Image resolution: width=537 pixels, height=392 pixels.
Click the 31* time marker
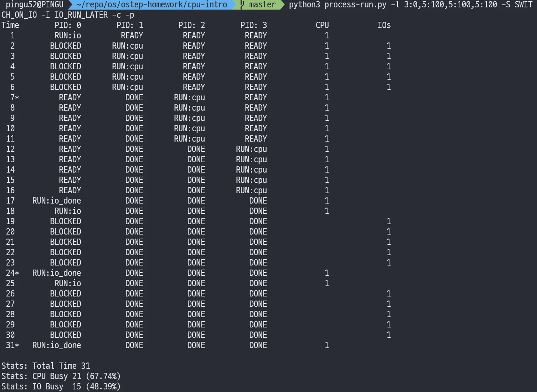pyautogui.click(x=13, y=345)
